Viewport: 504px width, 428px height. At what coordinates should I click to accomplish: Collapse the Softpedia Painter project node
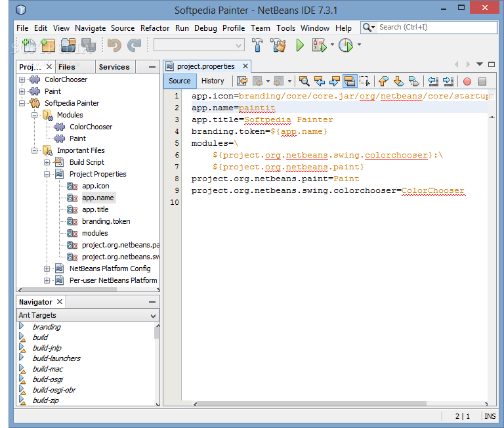pyautogui.click(x=22, y=103)
